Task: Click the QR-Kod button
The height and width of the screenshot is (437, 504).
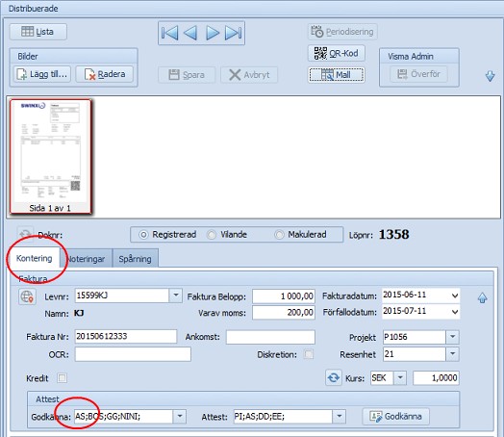Action: click(x=337, y=53)
